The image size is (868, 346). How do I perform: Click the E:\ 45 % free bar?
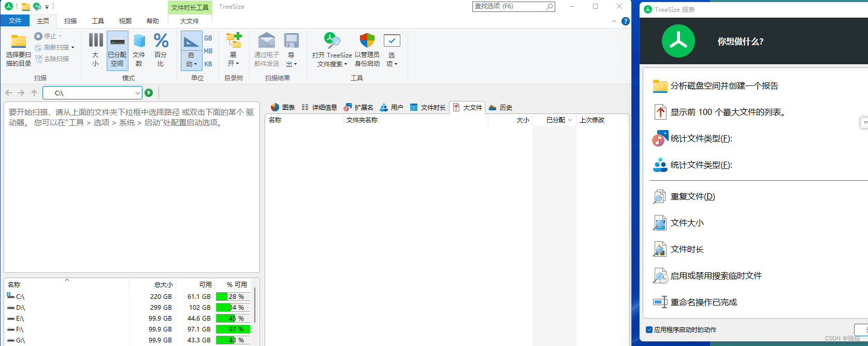click(x=233, y=319)
